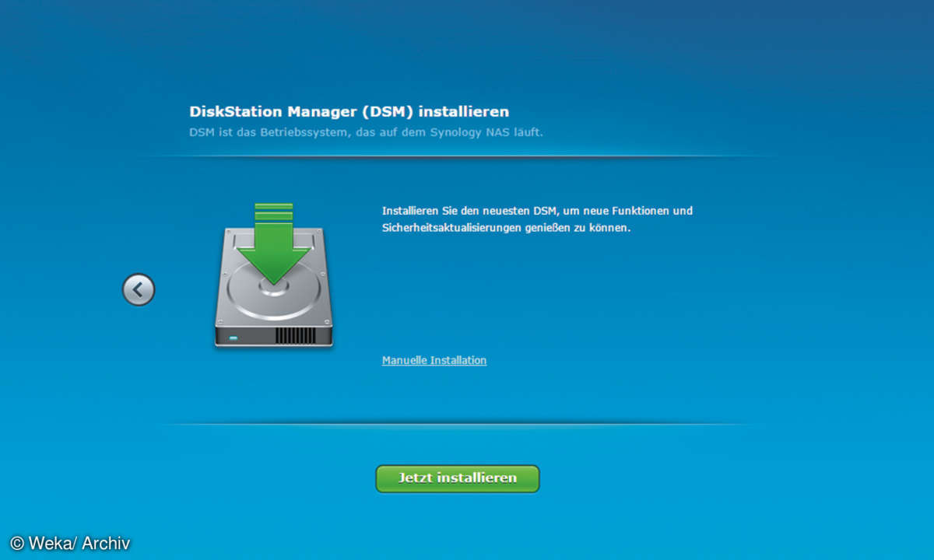
Task: Open the Manuelle Installation link
Action: coord(434,360)
